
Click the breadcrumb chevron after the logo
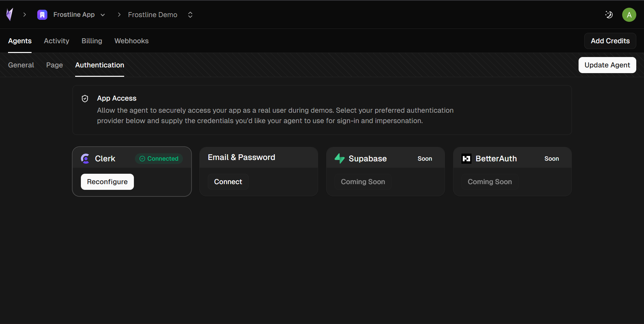coord(24,15)
